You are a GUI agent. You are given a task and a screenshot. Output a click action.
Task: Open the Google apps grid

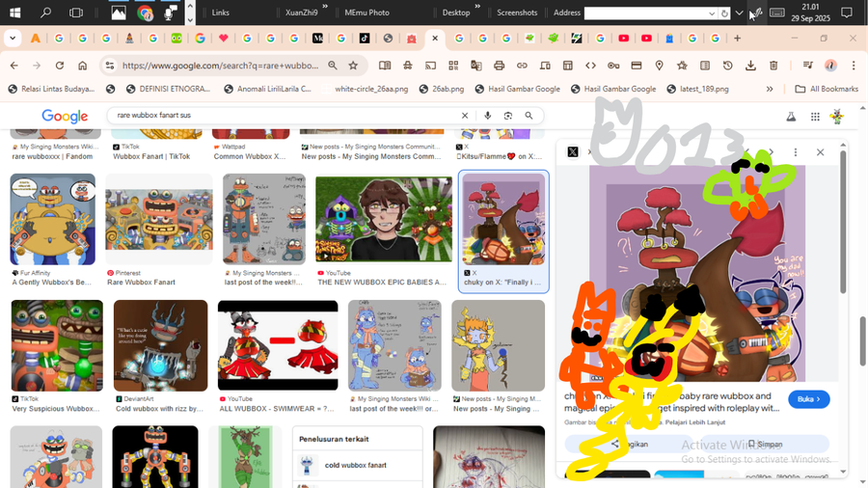(x=815, y=116)
